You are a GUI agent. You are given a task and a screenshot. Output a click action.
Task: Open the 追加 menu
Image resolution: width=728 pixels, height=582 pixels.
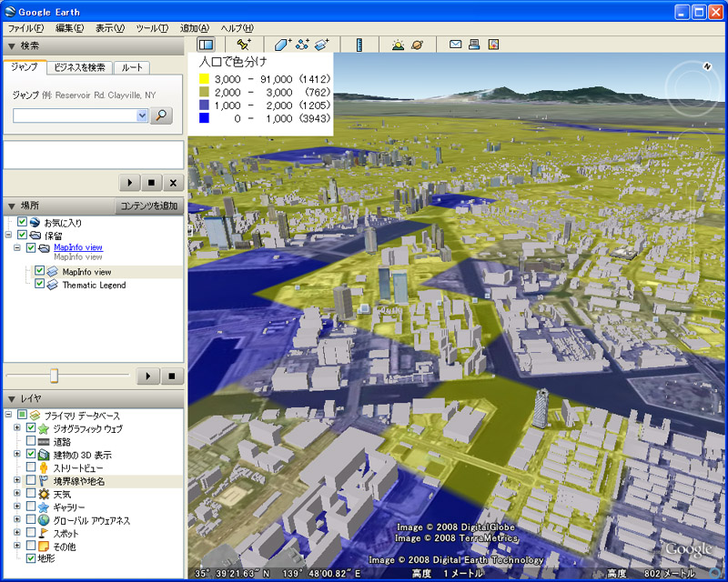click(x=195, y=28)
